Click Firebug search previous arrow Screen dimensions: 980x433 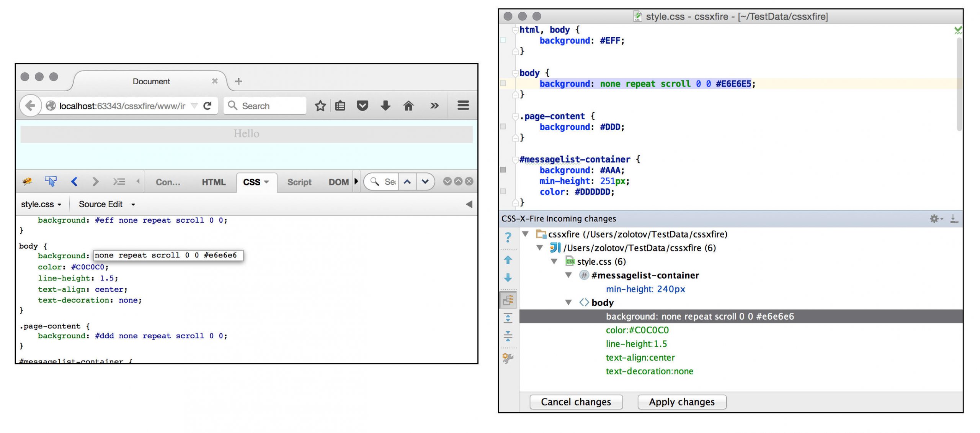407,182
